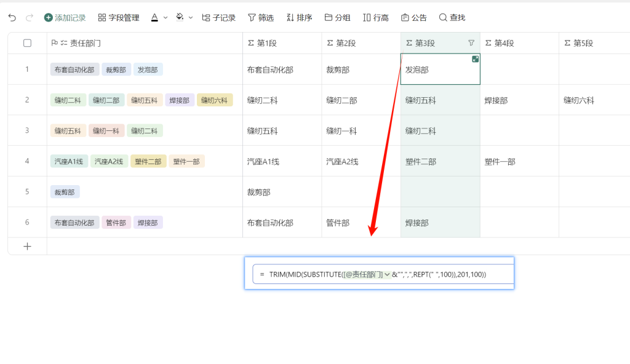
Task: Select row number 2
Action: [x=27, y=100]
